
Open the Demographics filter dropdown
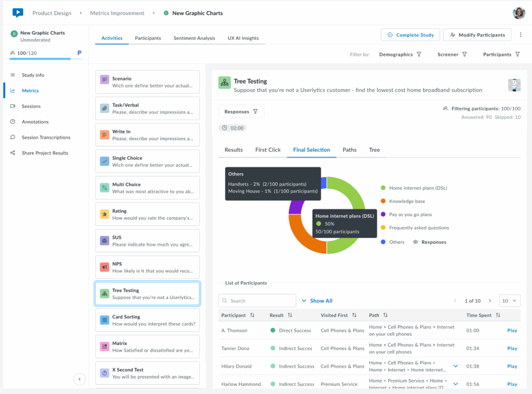pos(400,55)
